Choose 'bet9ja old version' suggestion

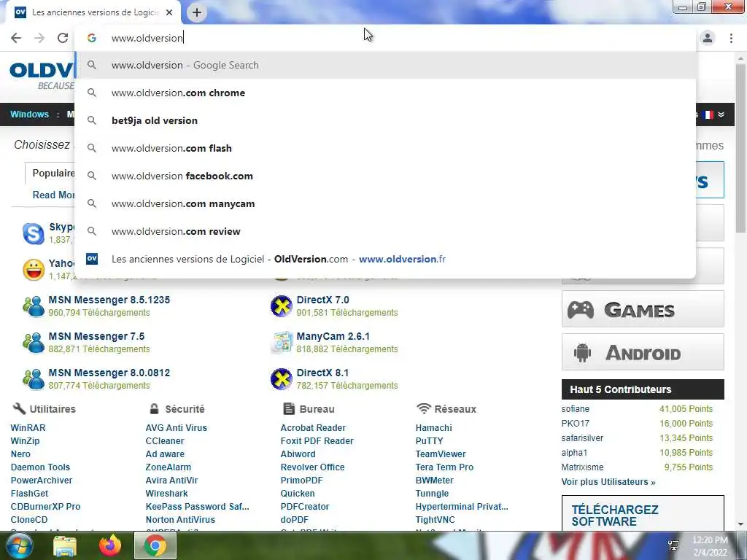tap(385, 120)
